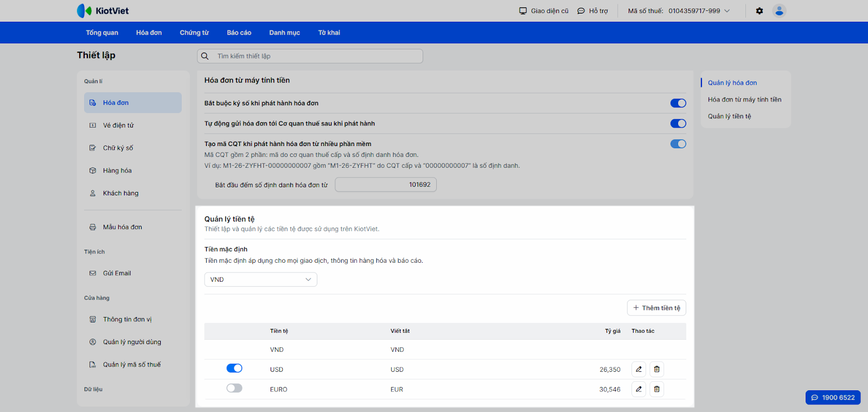Image resolution: width=868 pixels, height=412 pixels.
Task: Enable the EURO currency switch
Action: 234,388
